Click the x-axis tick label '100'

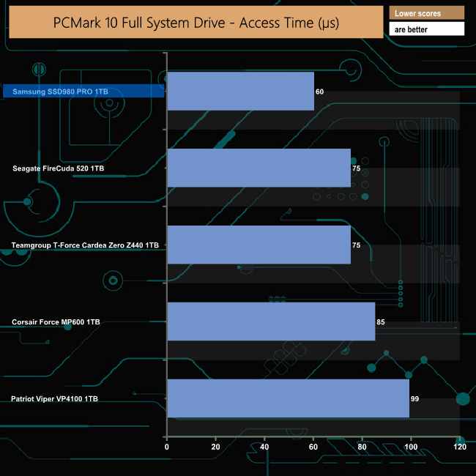(x=411, y=447)
